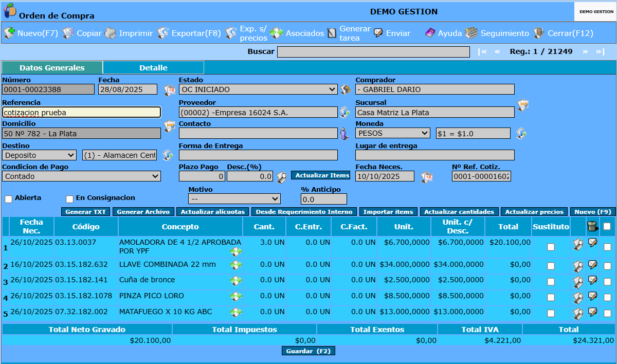This screenshot has height=364, width=617.
Task: Switch to the Detalle tab
Action: click(x=153, y=68)
